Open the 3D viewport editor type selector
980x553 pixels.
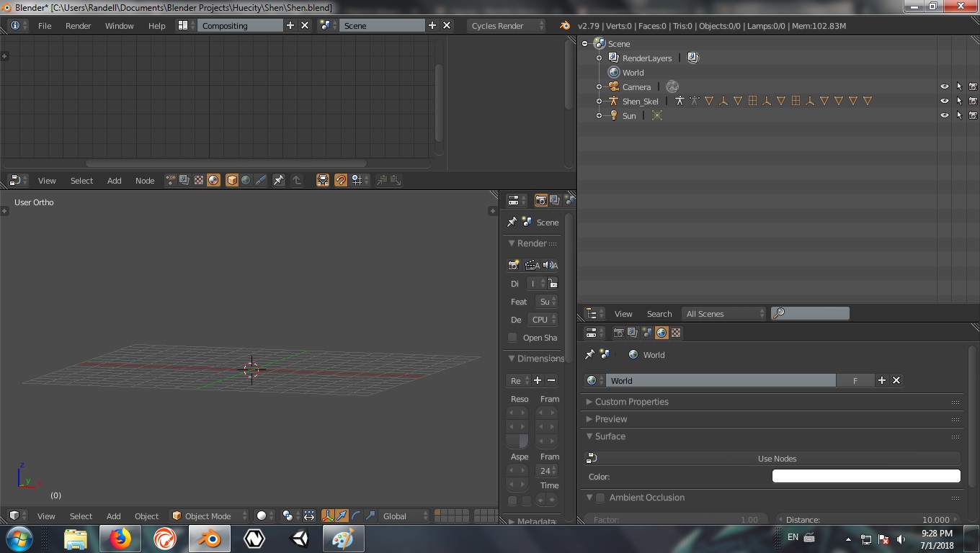[x=18, y=516]
